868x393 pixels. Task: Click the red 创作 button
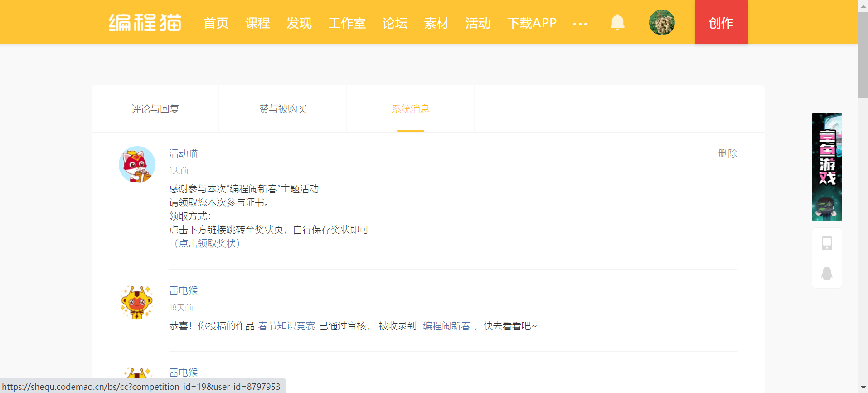(x=721, y=22)
